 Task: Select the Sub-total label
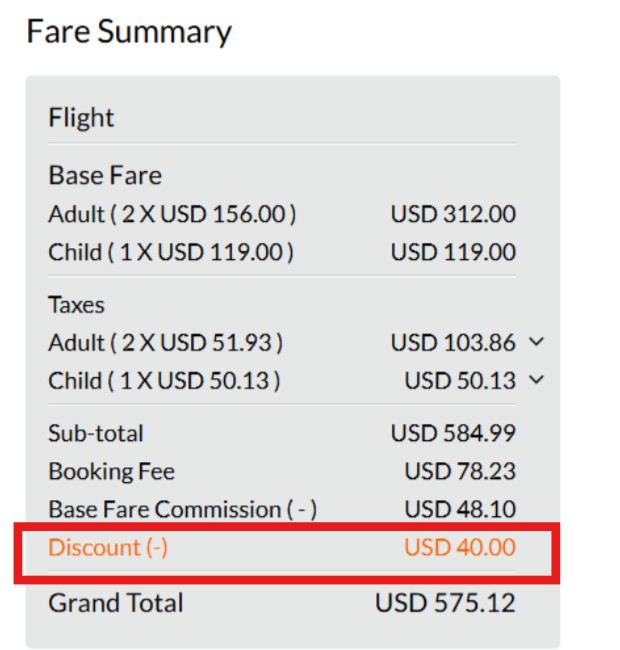point(96,434)
